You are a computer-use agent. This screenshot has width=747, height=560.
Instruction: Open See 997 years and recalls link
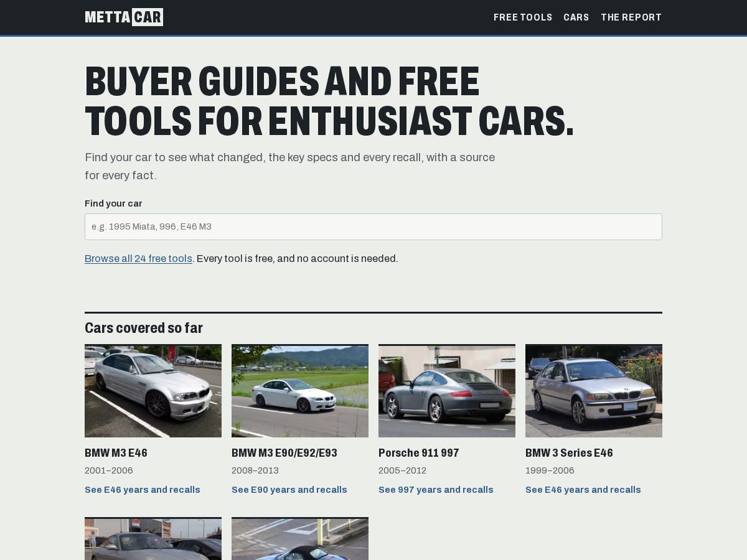(436, 490)
